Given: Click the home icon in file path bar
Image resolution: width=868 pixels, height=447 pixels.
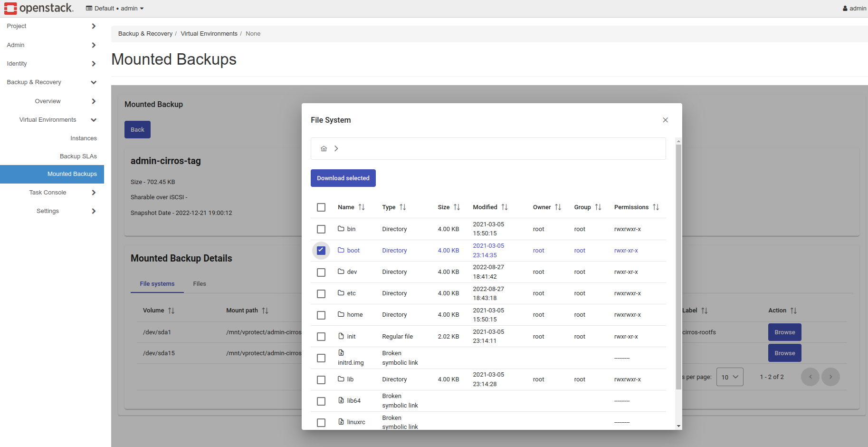Looking at the screenshot, I should pyautogui.click(x=324, y=149).
